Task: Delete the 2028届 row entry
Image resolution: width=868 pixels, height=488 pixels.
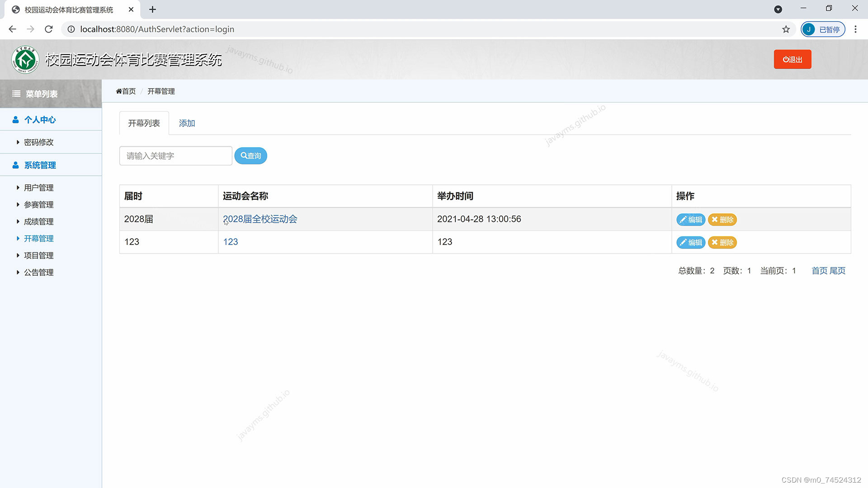Action: [x=722, y=220]
